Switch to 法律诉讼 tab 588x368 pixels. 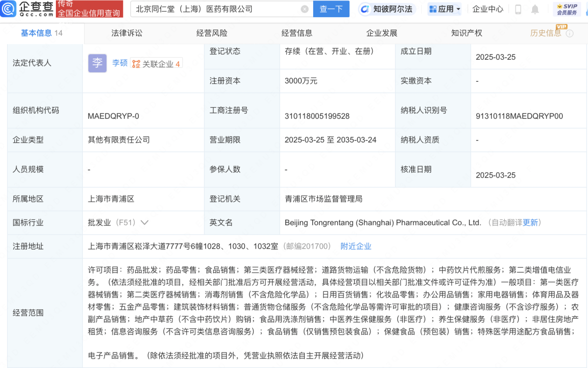(x=127, y=33)
